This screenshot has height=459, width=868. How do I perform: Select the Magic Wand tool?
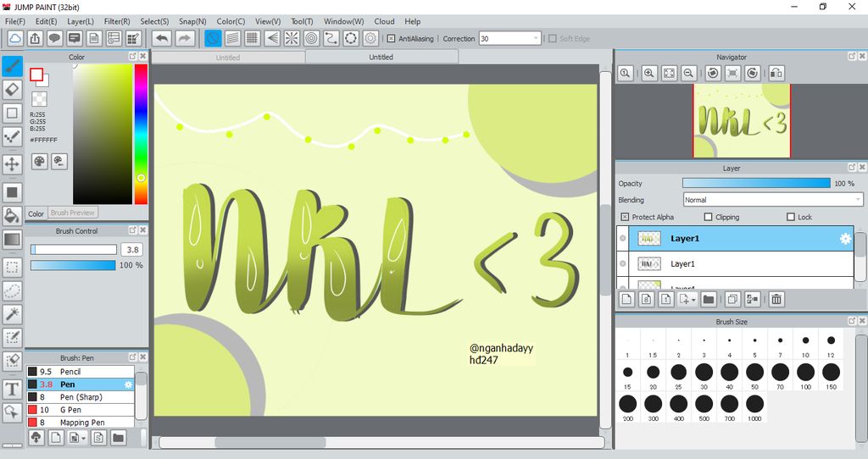(x=12, y=314)
